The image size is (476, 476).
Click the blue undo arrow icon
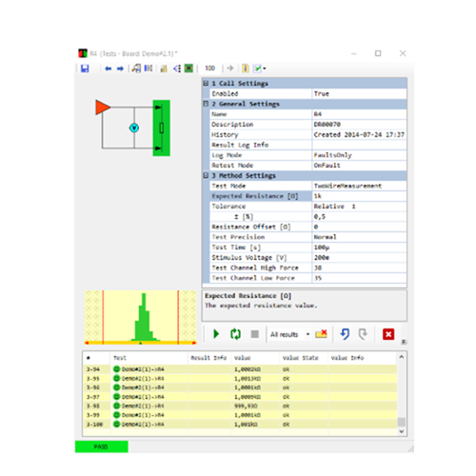[345, 334]
